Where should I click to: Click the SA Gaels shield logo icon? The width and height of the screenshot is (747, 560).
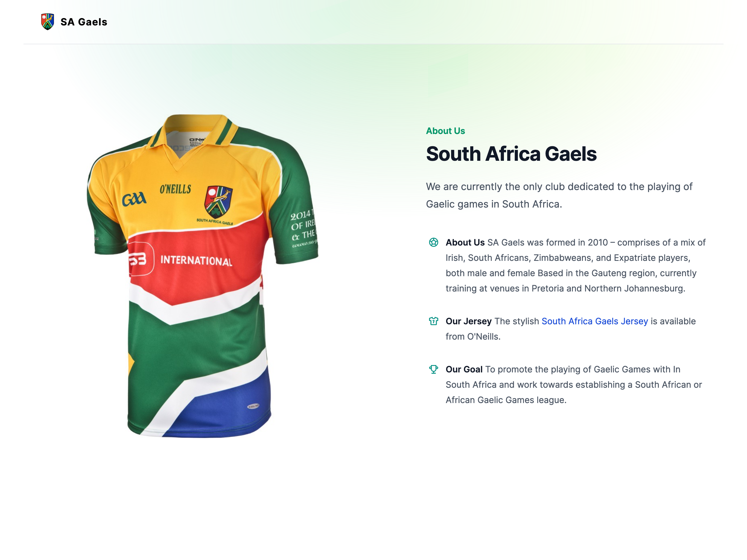click(x=48, y=22)
